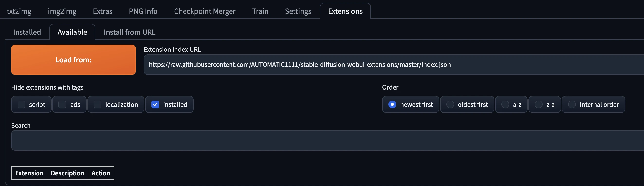Open the Settings tab

[x=298, y=11]
